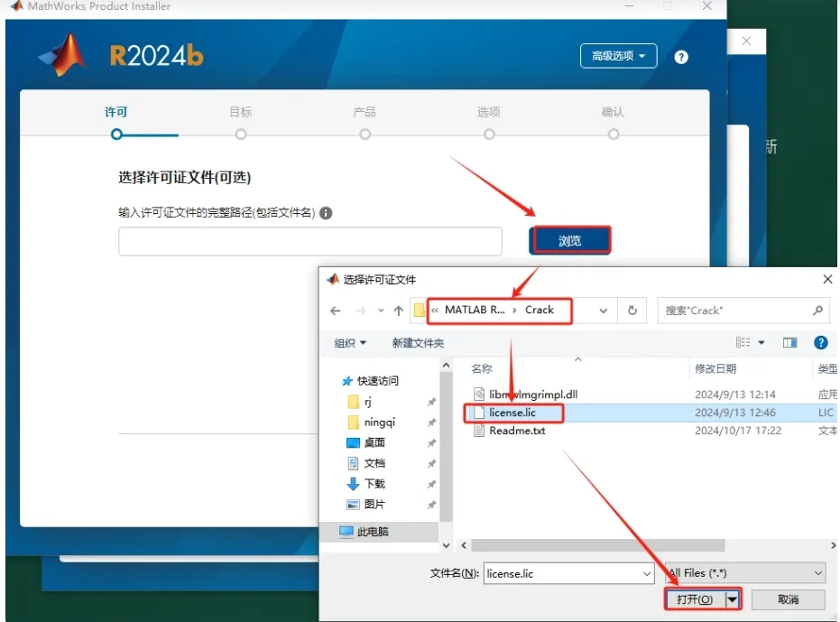Click the horizontal scrollbar in file list
Image resolution: width=840 pixels, height=622 pixels.
pyautogui.click(x=598, y=545)
